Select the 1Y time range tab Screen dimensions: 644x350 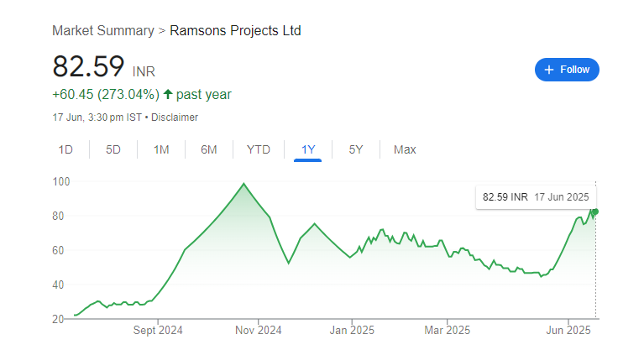pyautogui.click(x=308, y=149)
